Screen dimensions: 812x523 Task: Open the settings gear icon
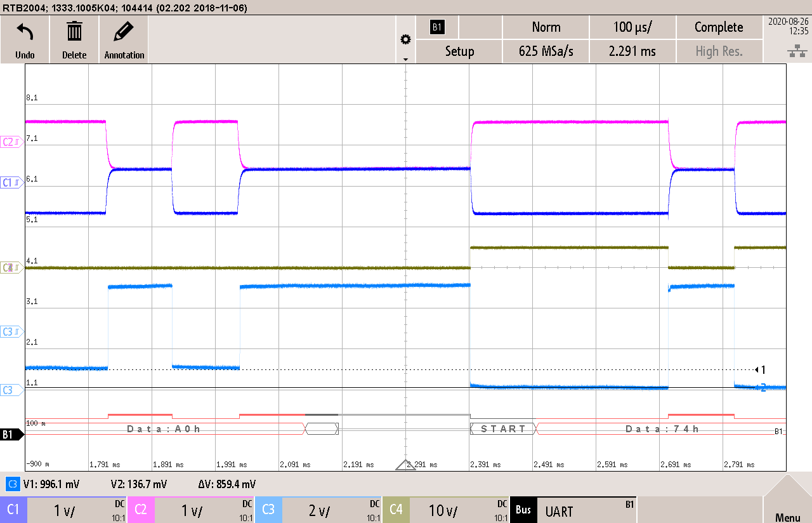[405, 39]
